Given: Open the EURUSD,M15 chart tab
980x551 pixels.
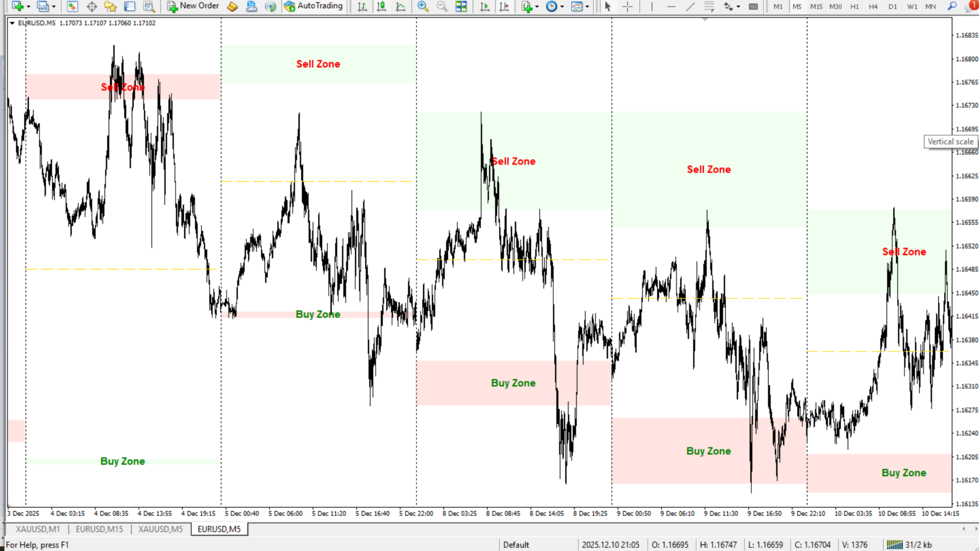Looking at the screenshot, I should pyautogui.click(x=99, y=529).
